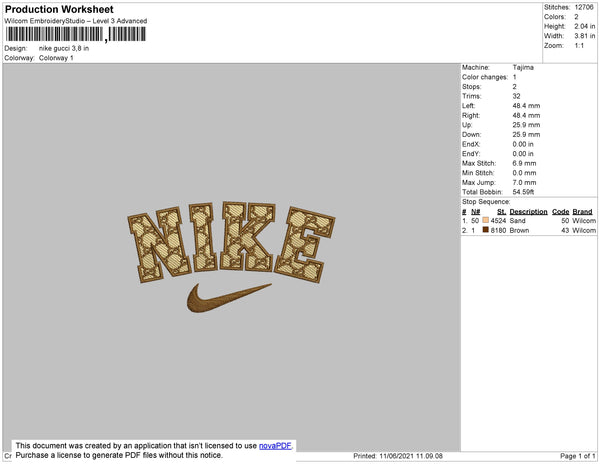The image size is (600, 464).
Task: Select the Min Stitch value 0.0 mm
Action: 524,173
